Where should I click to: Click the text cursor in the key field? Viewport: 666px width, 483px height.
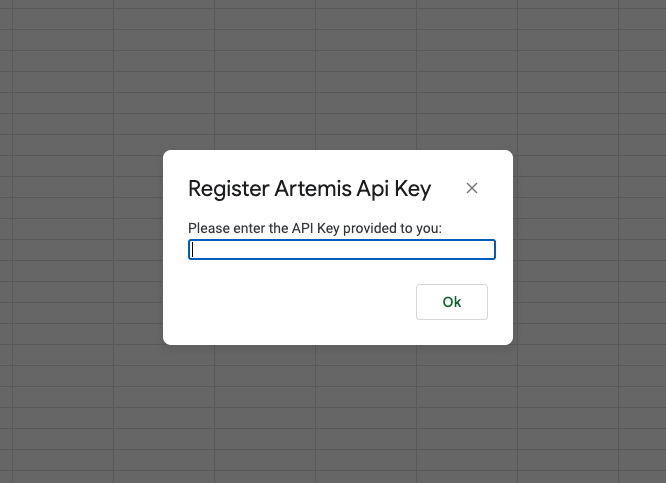(x=192, y=249)
